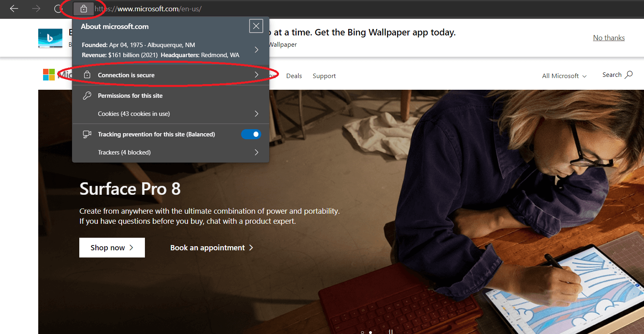Close the About microsoft.com popup
Screen dimensions: 644x334
[x=256, y=26]
